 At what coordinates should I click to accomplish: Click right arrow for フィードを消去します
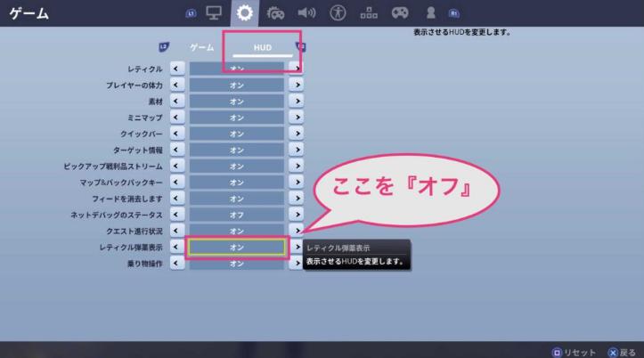(x=296, y=199)
